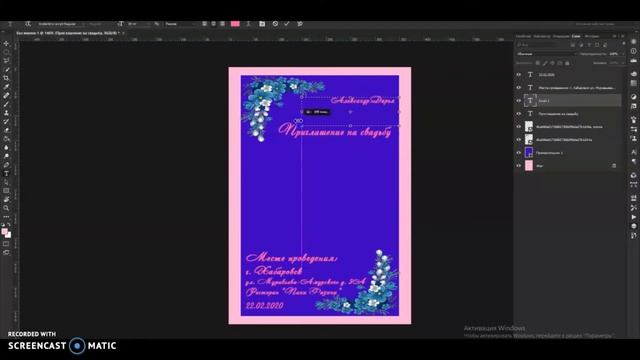The width and height of the screenshot is (640, 360).
Task: Select the Clone Stamp tool
Action: 6,113
